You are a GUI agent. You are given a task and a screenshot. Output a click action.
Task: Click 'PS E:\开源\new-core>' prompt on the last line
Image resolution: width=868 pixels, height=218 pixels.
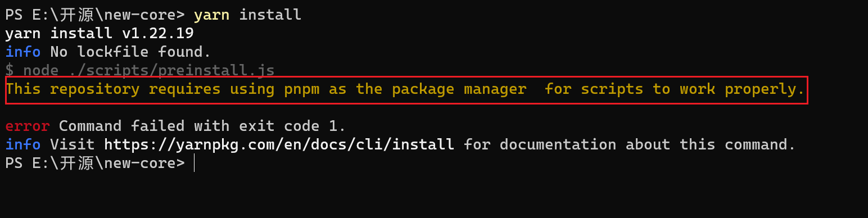95,163
